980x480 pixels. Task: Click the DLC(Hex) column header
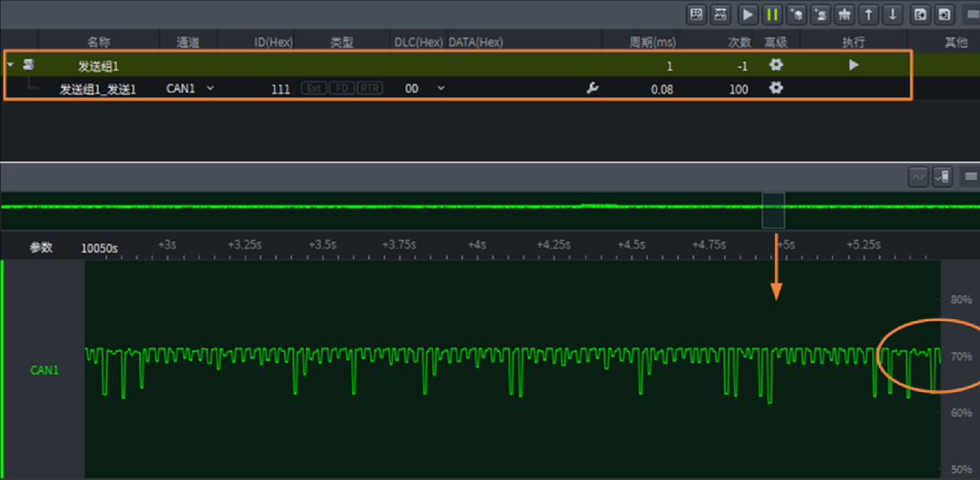click(418, 42)
